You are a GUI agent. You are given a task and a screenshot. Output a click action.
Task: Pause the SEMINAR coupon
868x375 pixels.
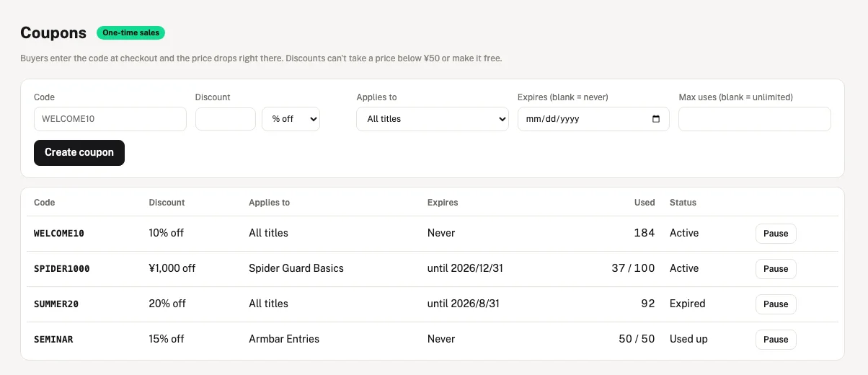(x=776, y=340)
